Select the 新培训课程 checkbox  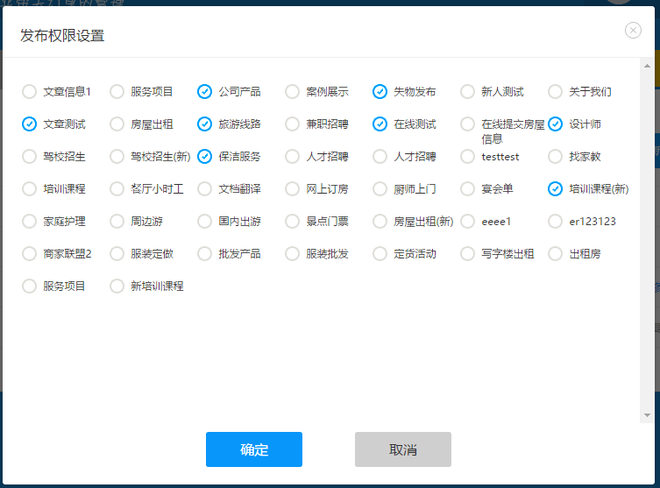tap(118, 286)
